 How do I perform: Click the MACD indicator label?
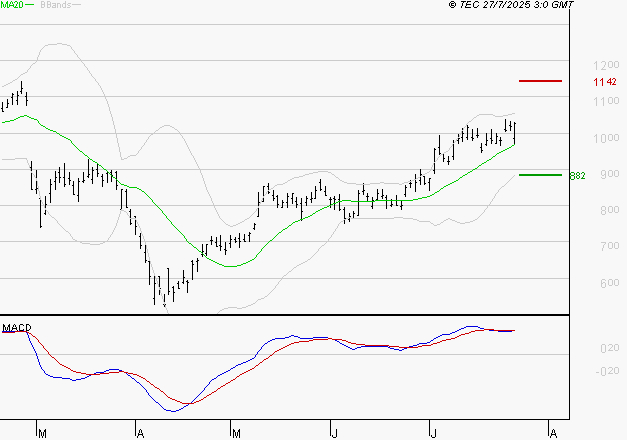click(16, 328)
